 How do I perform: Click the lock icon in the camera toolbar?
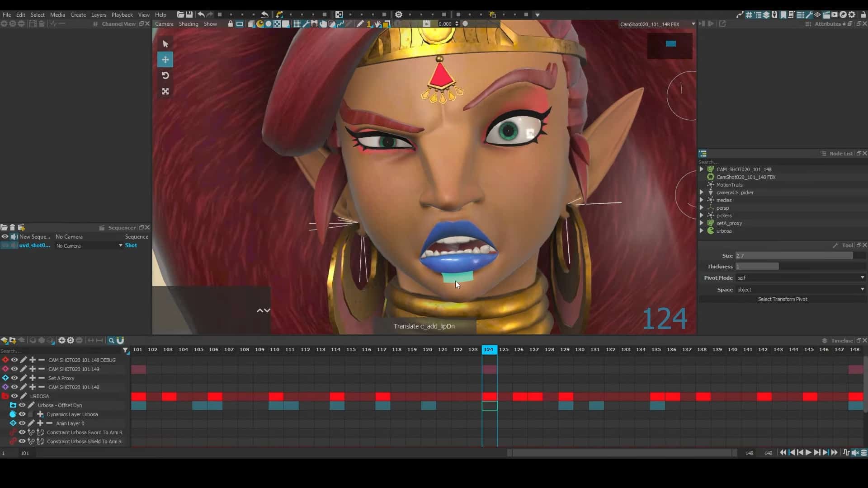point(231,24)
